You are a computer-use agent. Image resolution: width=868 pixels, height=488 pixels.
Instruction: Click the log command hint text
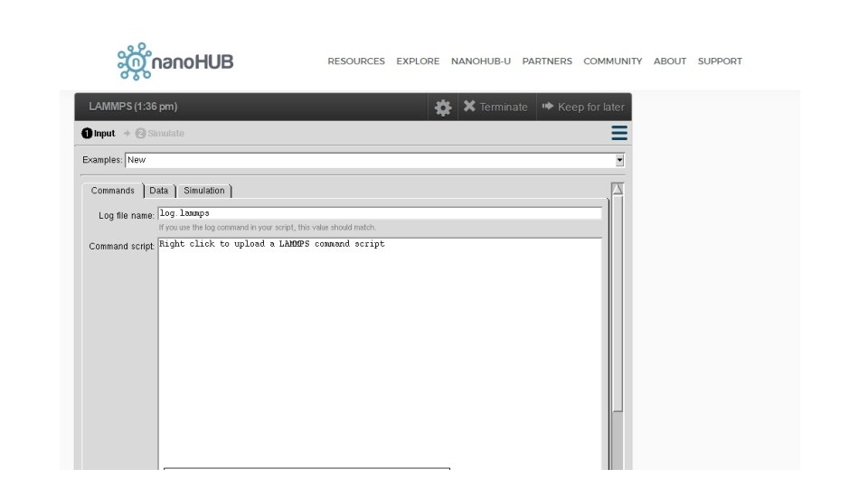[268, 228]
